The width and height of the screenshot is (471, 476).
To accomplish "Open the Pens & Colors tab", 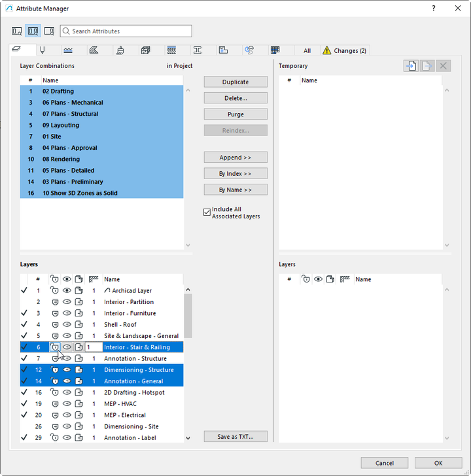I will coord(43,50).
